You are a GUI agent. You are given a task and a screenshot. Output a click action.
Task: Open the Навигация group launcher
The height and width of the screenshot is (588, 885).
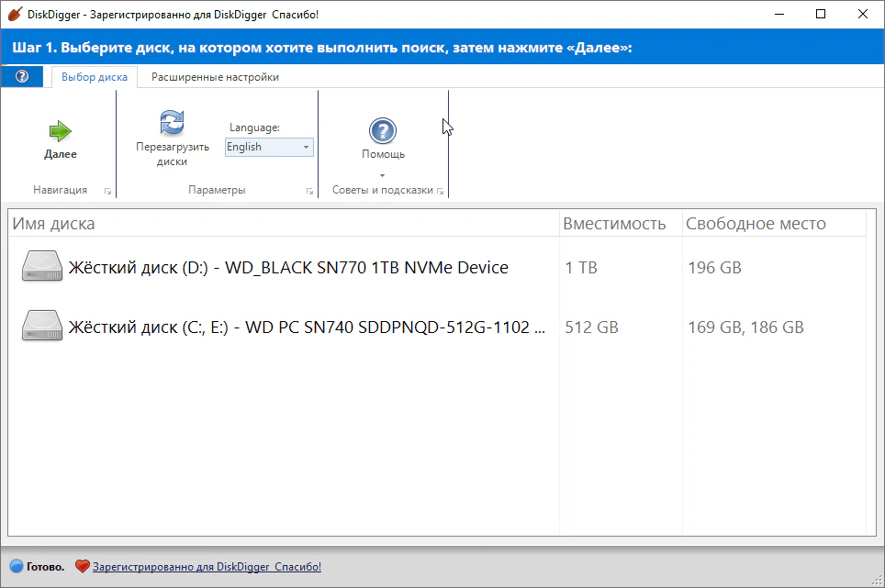click(x=107, y=192)
